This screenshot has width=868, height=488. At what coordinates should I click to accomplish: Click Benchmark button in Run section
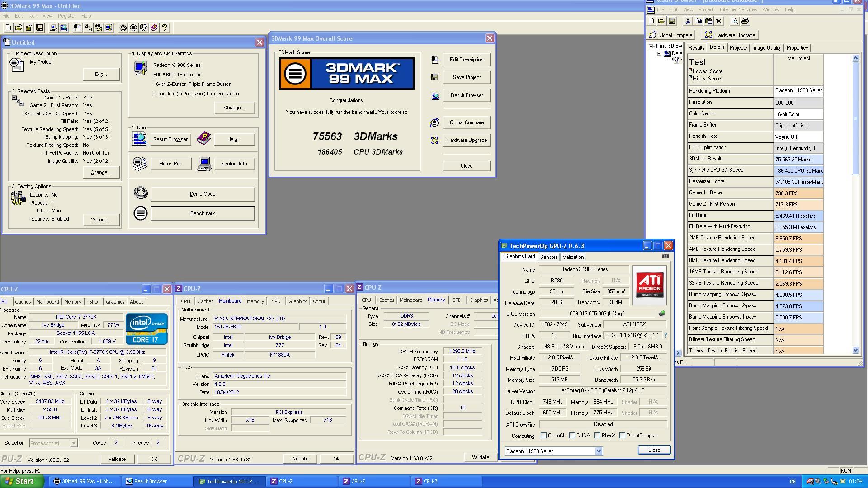203,213
